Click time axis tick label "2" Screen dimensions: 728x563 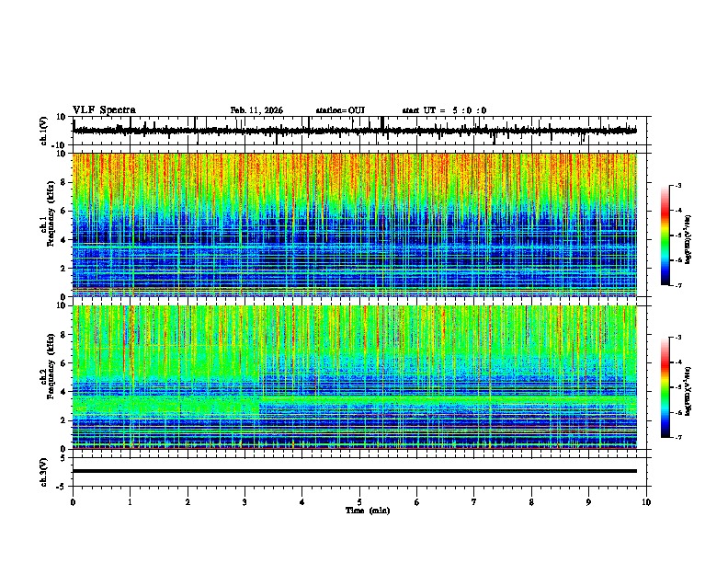[x=188, y=502]
